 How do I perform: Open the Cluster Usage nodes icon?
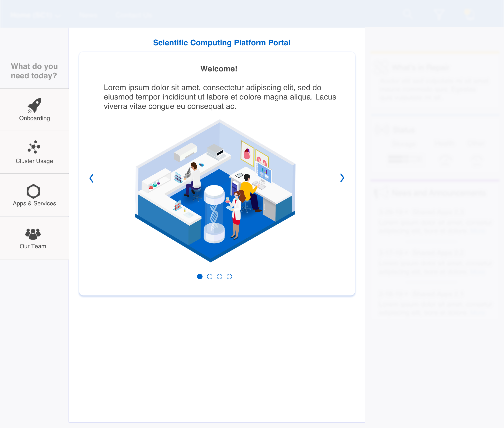[x=34, y=147]
